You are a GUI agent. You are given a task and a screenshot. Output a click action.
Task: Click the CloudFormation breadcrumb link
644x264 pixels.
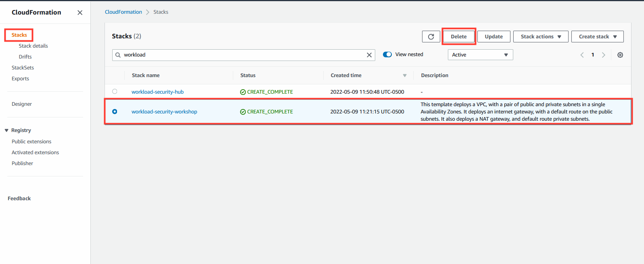pyautogui.click(x=123, y=12)
